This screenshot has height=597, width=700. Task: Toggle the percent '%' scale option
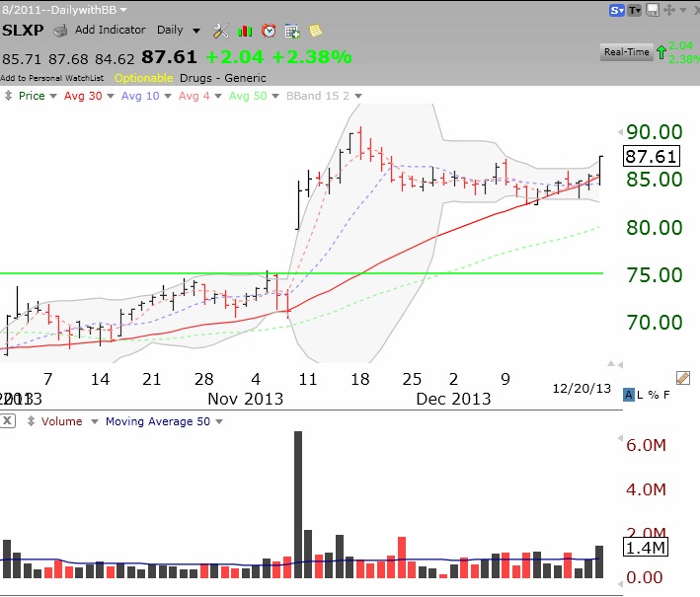coord(655,396)
